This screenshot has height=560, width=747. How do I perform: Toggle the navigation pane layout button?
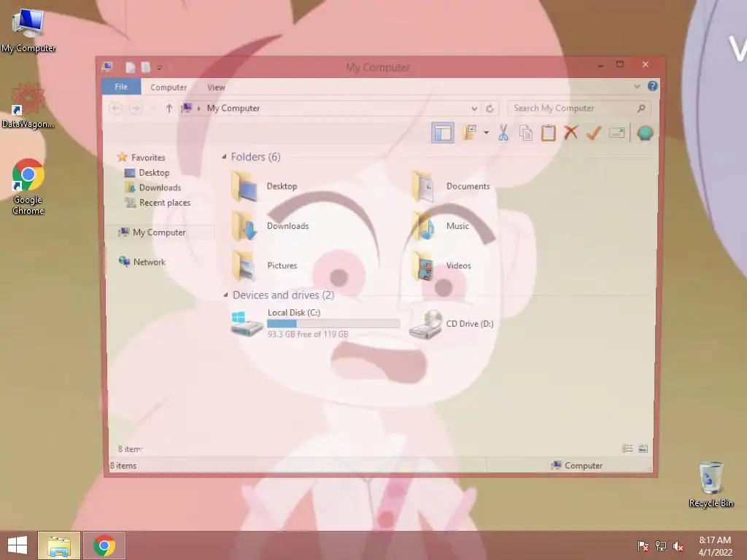pyautogui.click(x=443, y=133)
